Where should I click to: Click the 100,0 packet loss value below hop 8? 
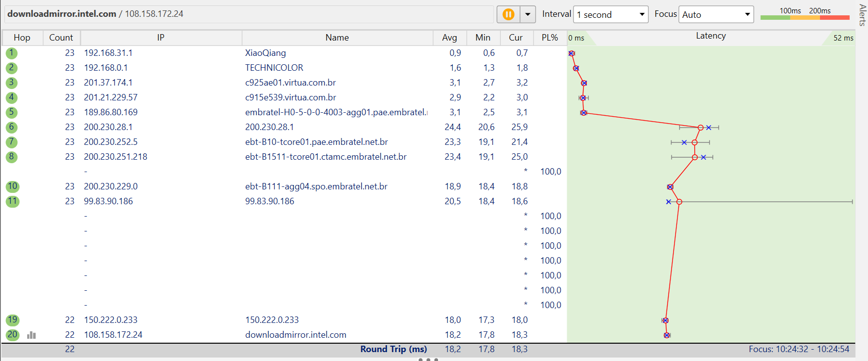(550, 172)
